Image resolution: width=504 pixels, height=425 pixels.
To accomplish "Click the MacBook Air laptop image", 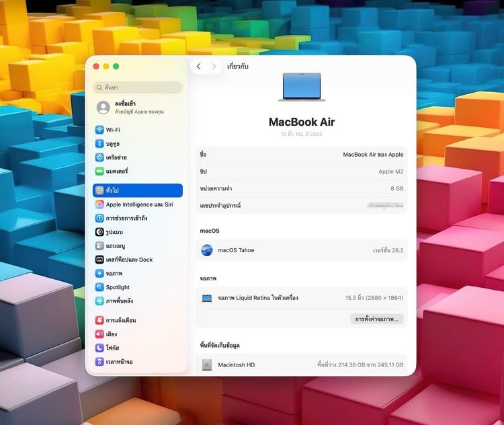I will (x=302, y=87).
